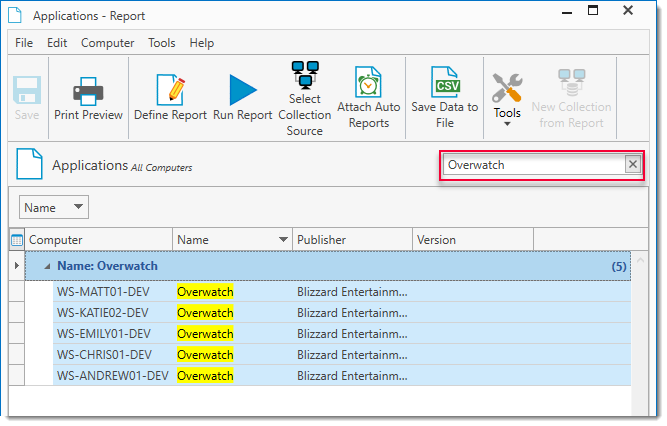Clear the Overwatch search with X
This screenshot has height=426, width=667.
click(633, 164)
